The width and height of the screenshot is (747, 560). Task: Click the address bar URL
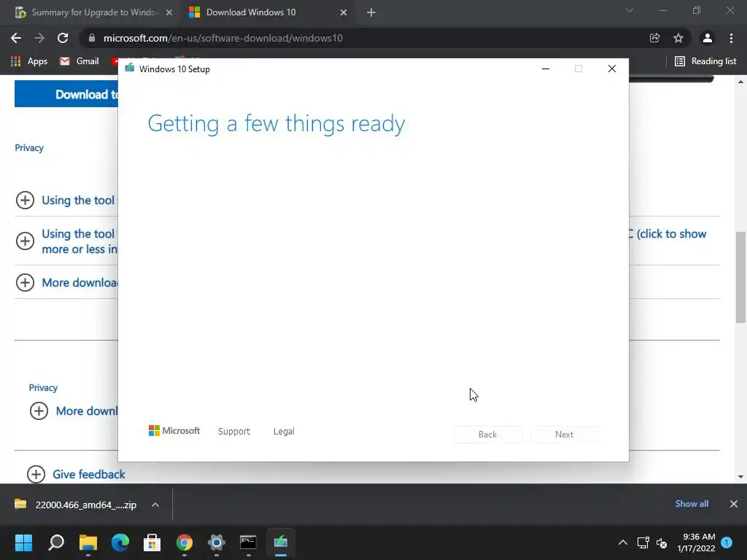(x=223, y=38)
